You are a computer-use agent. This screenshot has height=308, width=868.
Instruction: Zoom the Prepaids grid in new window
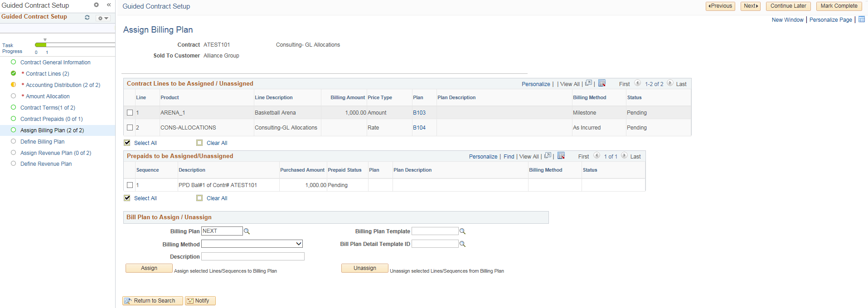pos(548,156)
